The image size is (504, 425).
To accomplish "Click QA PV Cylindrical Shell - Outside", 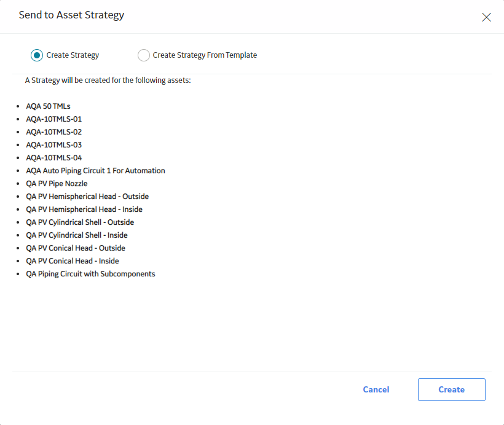I will click(80, 222).
